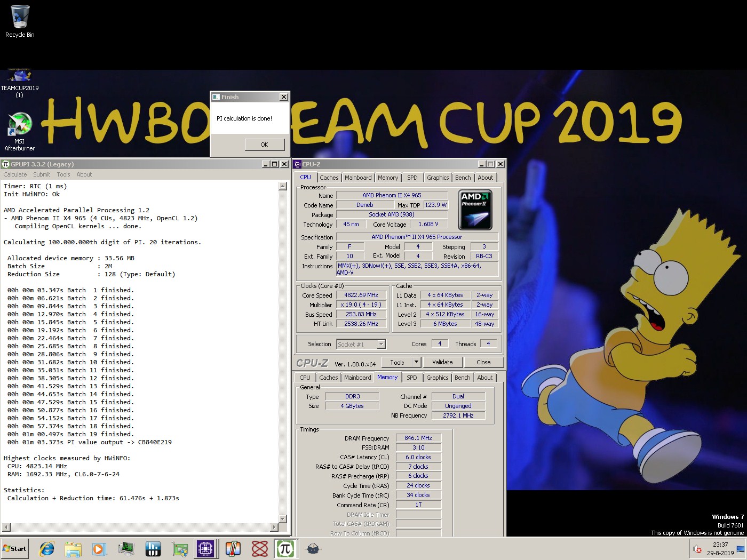Confirm the Finish dialog with OK

265,145
